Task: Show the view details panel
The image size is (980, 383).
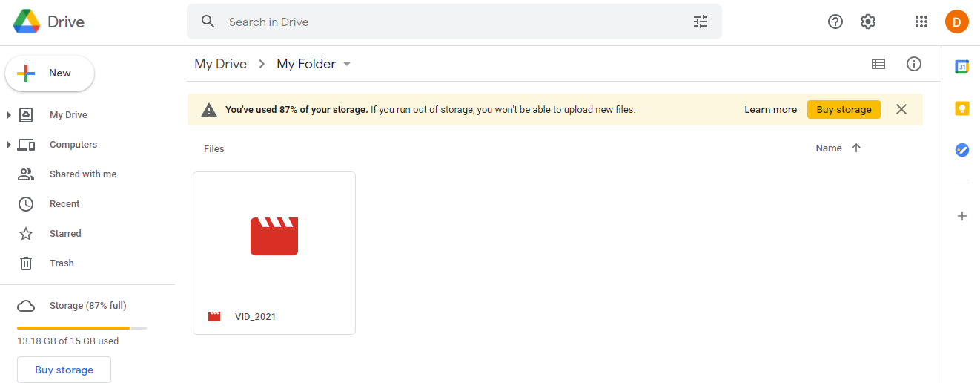Action: pos(914,64)
